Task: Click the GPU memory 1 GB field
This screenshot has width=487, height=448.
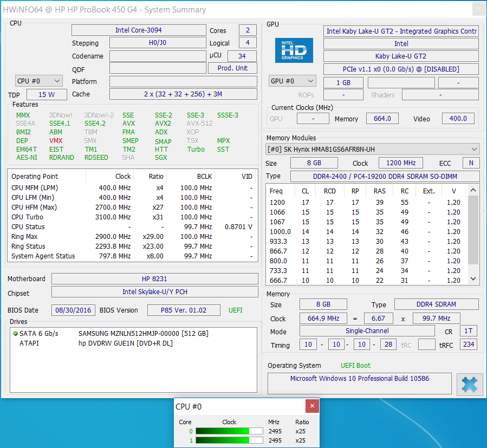Action: (343, 83)
